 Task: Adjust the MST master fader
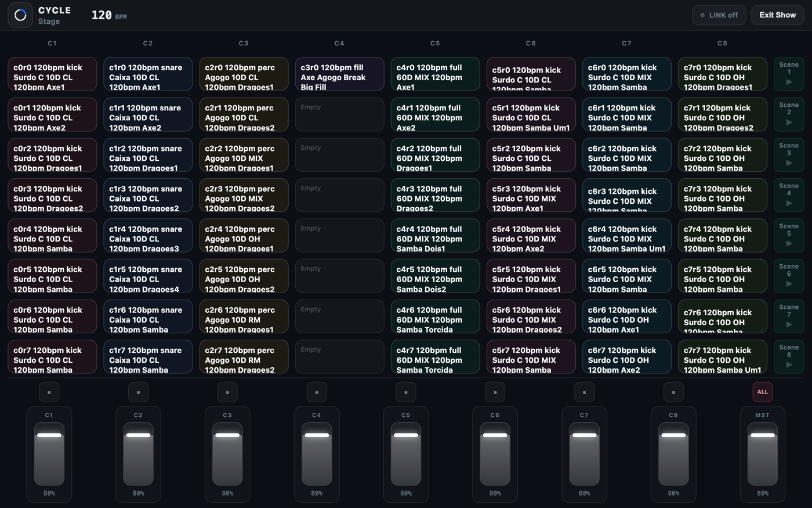[x=763, y=454]
